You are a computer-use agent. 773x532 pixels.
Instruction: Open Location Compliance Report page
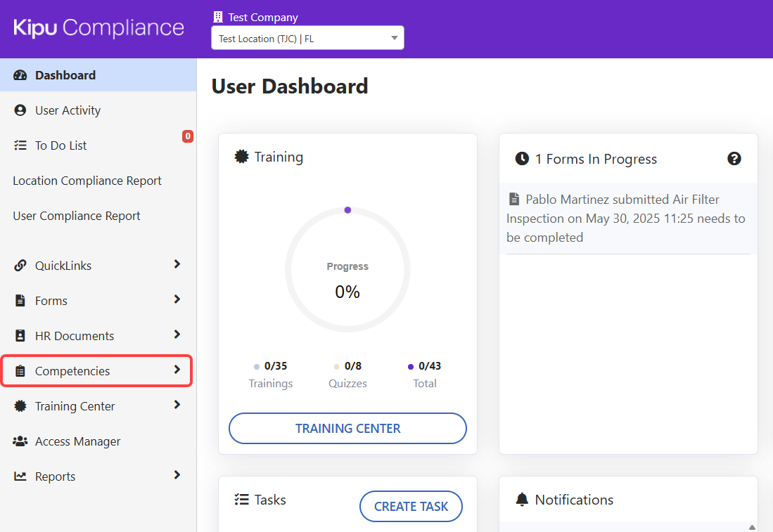tap(87, 181)
